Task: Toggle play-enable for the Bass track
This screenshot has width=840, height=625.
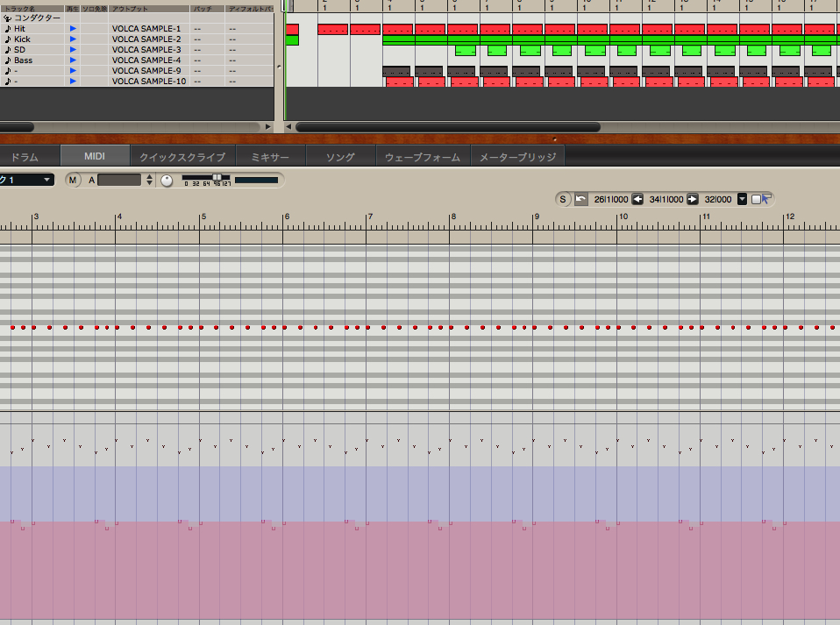Action: click(73, 60)
